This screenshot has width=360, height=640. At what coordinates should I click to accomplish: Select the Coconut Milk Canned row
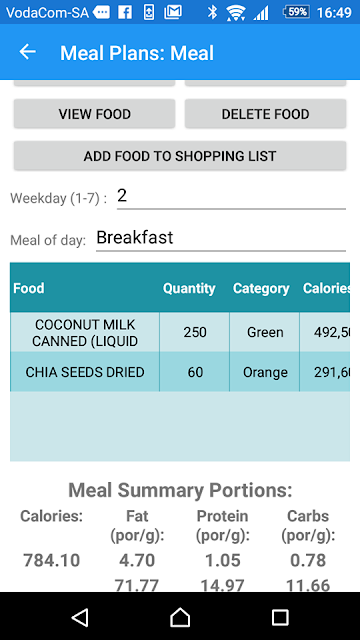pos(180,332)
